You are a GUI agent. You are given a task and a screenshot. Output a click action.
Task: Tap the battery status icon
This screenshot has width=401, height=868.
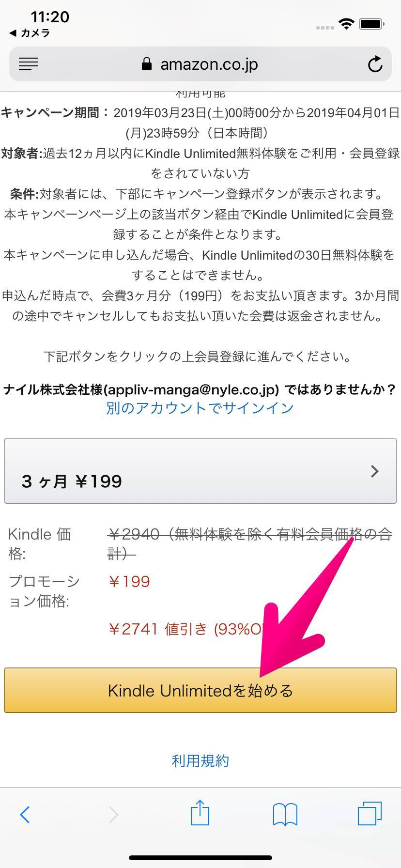click(x=372, y=23)
